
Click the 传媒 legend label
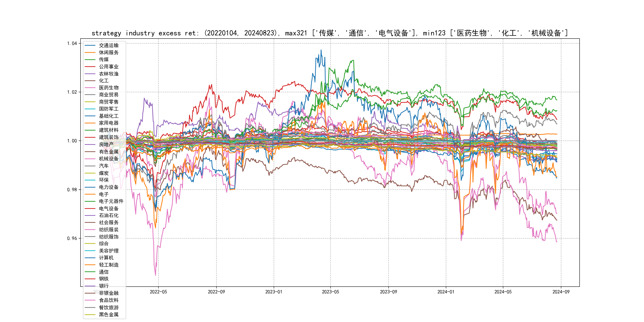pos(104,59)
